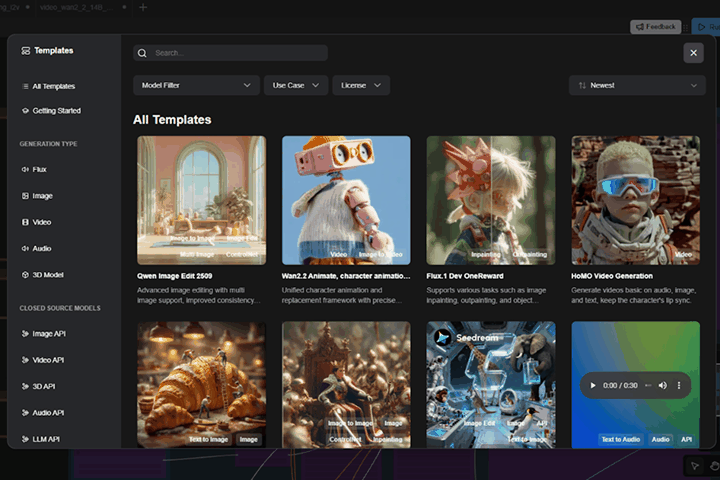Screen dimensions: 720x480
Task: Click the Flux speaker-style sidebar icon
Action: click(25, 169)
